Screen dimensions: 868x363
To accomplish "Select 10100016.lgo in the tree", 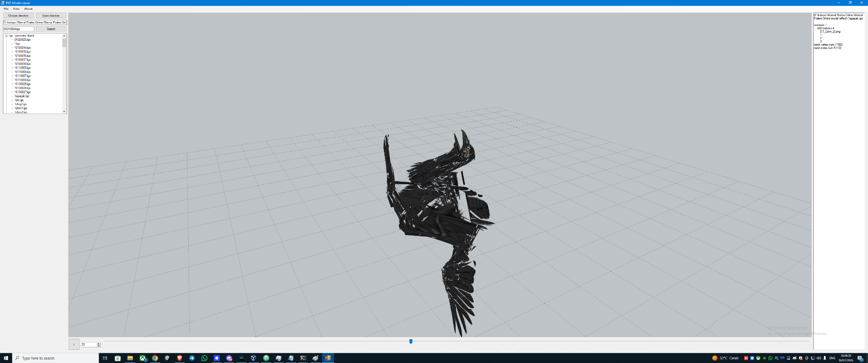I will 22,56.
